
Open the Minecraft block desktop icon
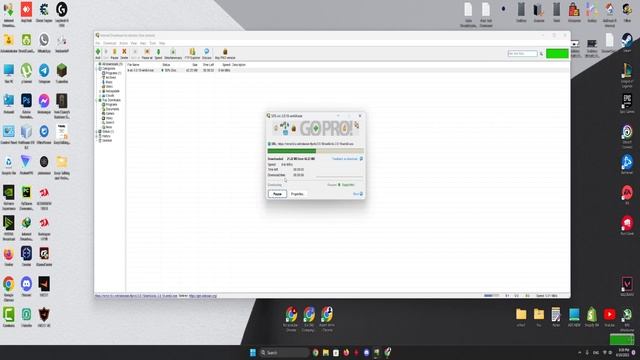pos(62,73)
